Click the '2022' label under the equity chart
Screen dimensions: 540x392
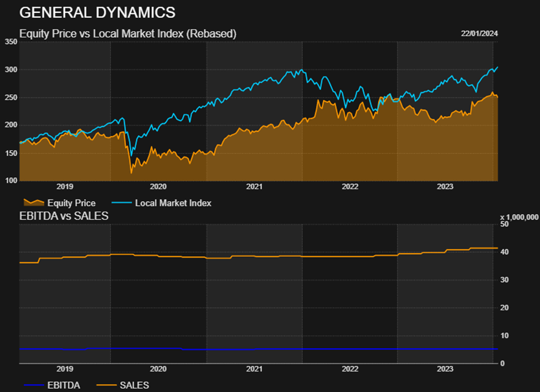[350, 187]
